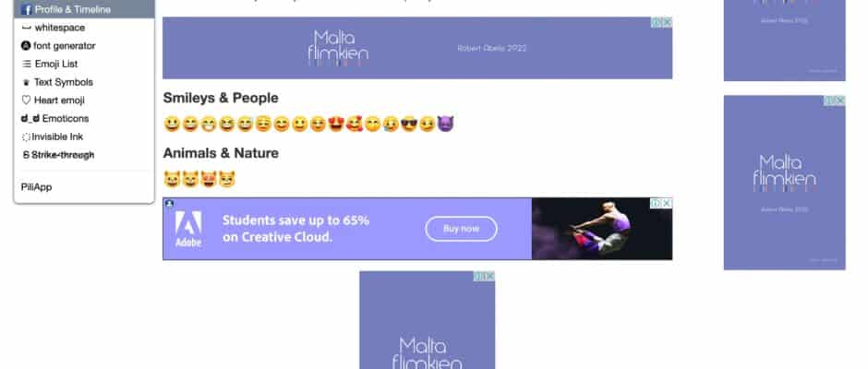Select the smiling face with hearts emoji
This screenshot has height=369, width=868.
pos(355,124)
